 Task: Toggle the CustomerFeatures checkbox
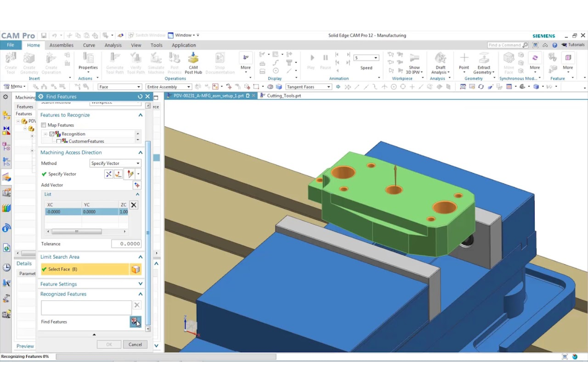pyautogui.click(x=59, y=141)
